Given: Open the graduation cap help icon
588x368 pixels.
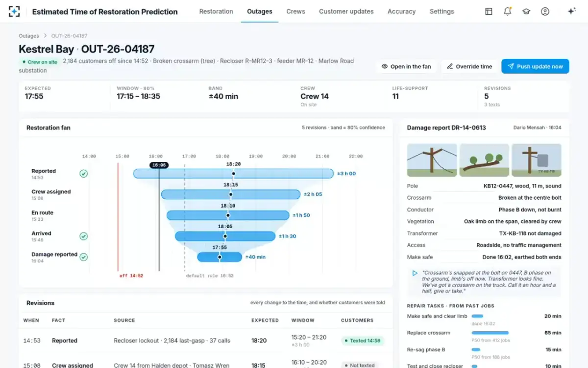Looking at the screenshot, I should (526, 11).
